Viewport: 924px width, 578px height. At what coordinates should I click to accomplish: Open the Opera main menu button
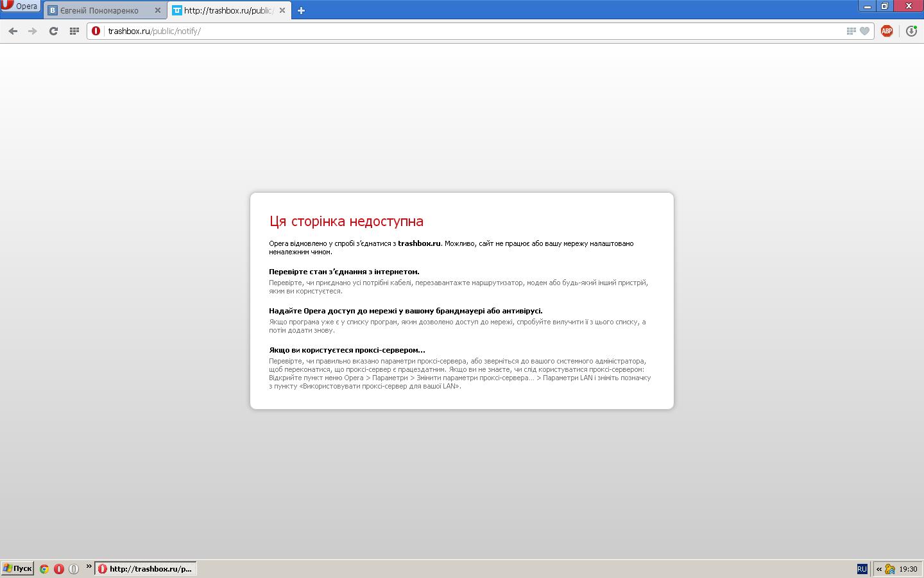(21, 6)
